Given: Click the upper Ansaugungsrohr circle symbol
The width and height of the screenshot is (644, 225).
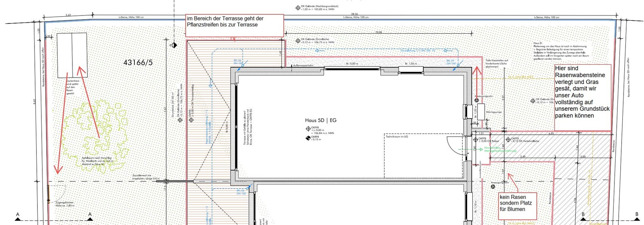Looking at the screenshot, I should (x=477, y=100).
